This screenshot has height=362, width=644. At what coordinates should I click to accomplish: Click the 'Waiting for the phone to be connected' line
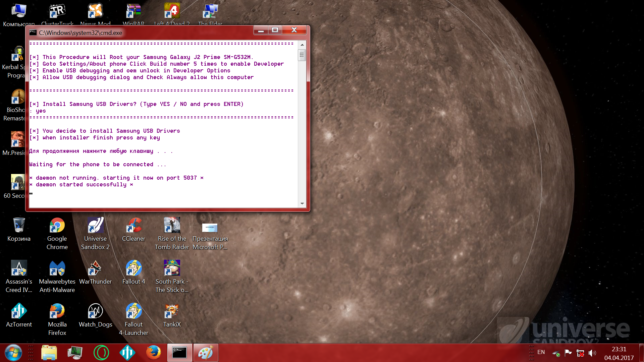(x=98, y=164)
